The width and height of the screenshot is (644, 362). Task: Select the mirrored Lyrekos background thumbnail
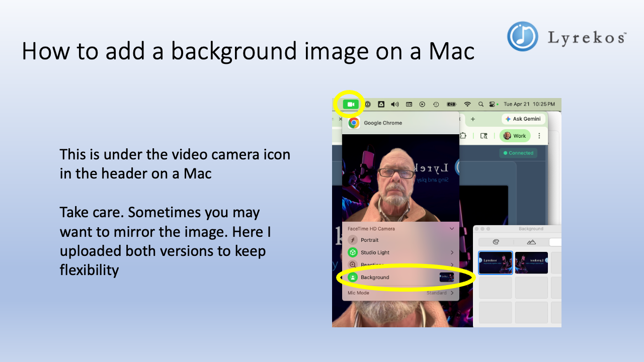click(531, 262)
